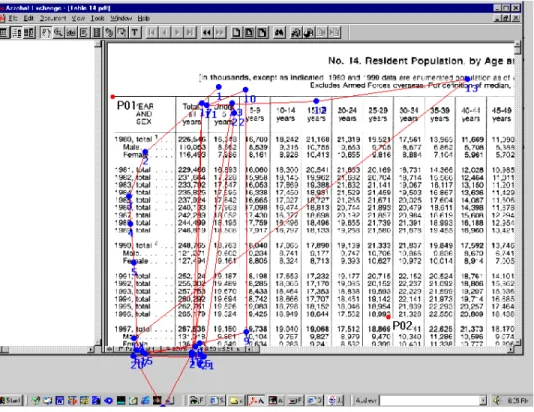Go to the next page

pos(177,33)
